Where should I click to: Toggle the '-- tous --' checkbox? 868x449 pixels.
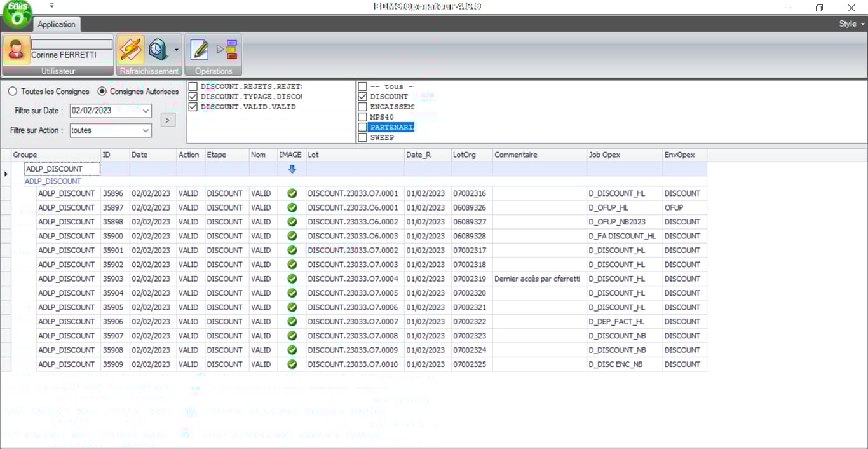point(362,86)
